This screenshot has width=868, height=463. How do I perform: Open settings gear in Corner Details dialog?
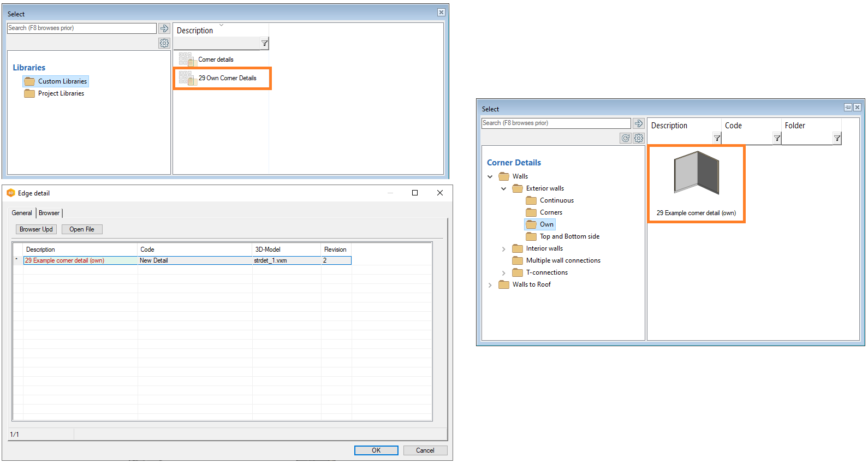tap(639, 138)
